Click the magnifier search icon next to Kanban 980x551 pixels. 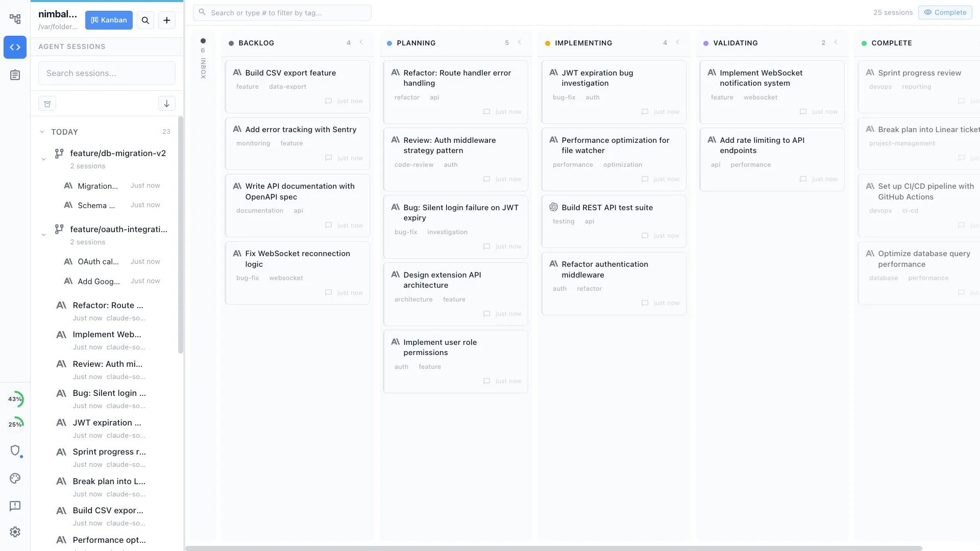pos(145,20)
